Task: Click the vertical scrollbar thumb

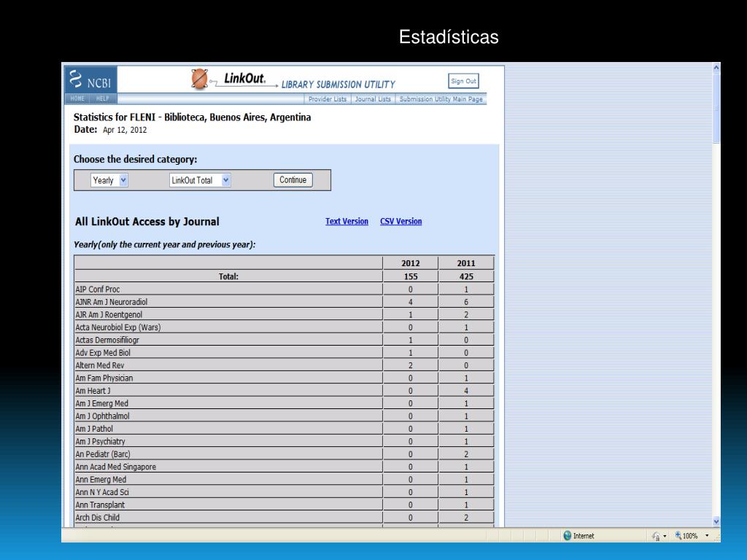Action: click(x=716, y=109)
